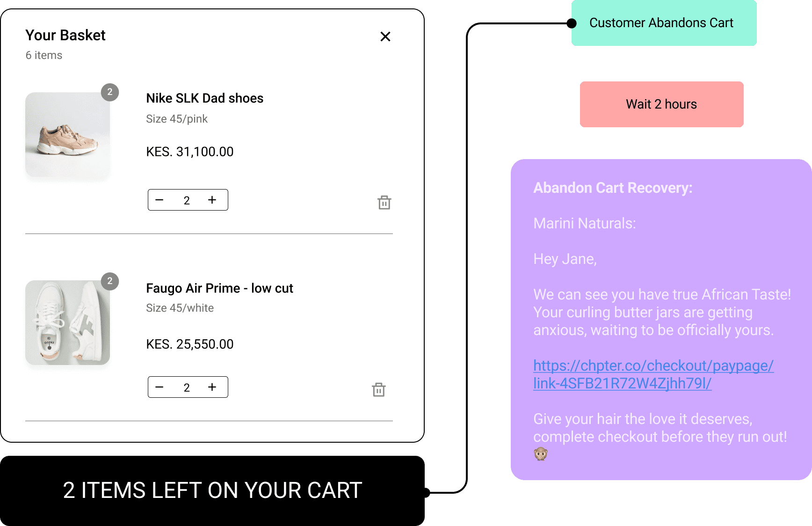Click the 2 Items Left On Your Cart banner

click(212, 490)
